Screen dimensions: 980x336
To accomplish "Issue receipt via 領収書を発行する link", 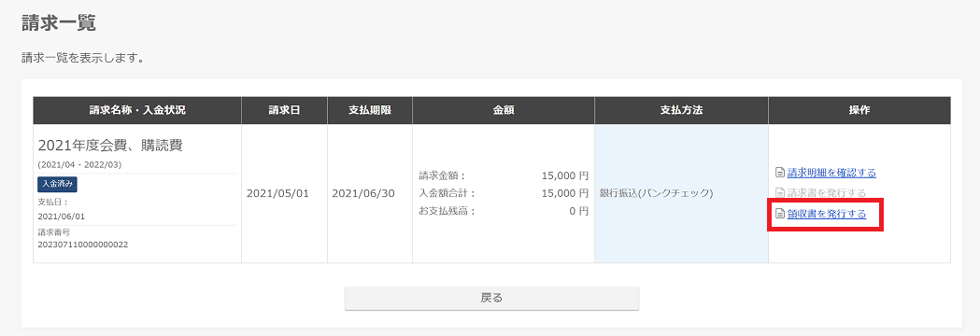I will click(826, 214).
